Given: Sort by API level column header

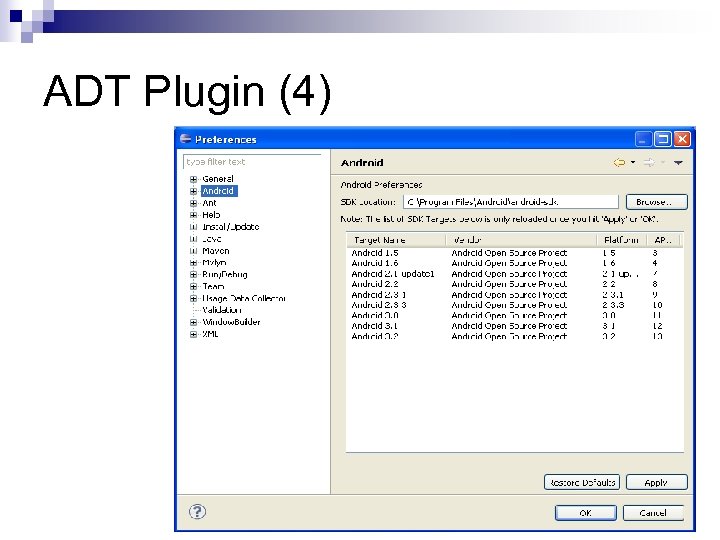Looking at the screenshot, I should (x=663, y=240).
